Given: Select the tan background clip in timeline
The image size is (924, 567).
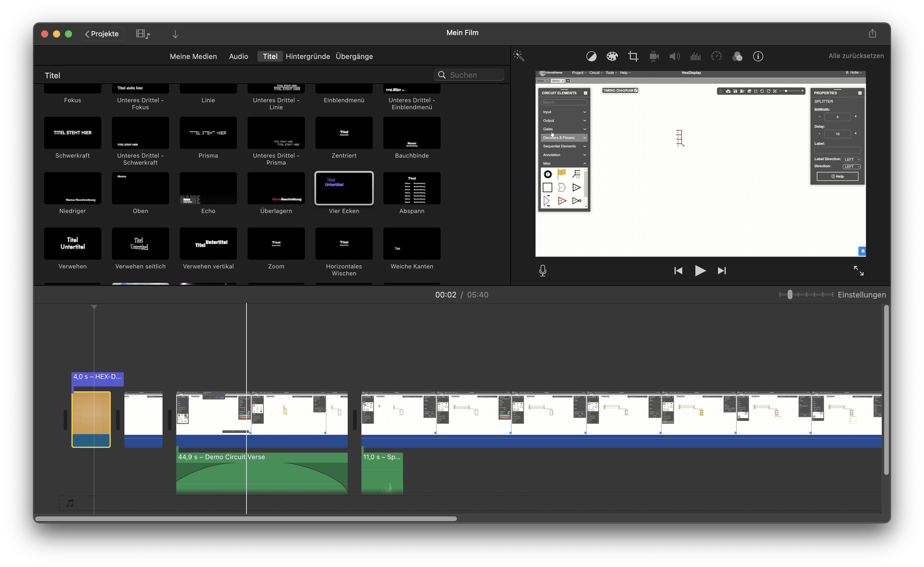Looking at the screenshot, I should [x=91, y=420].
